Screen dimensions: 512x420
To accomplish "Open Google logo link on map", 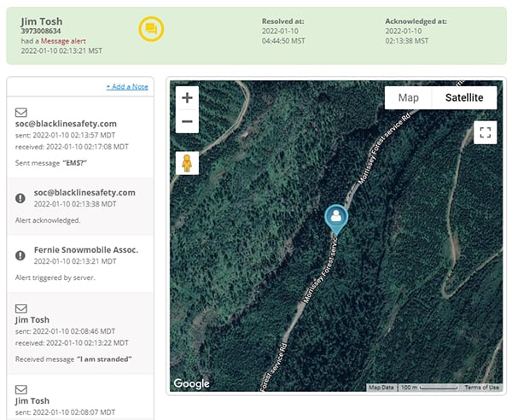I will click(192, 383).
